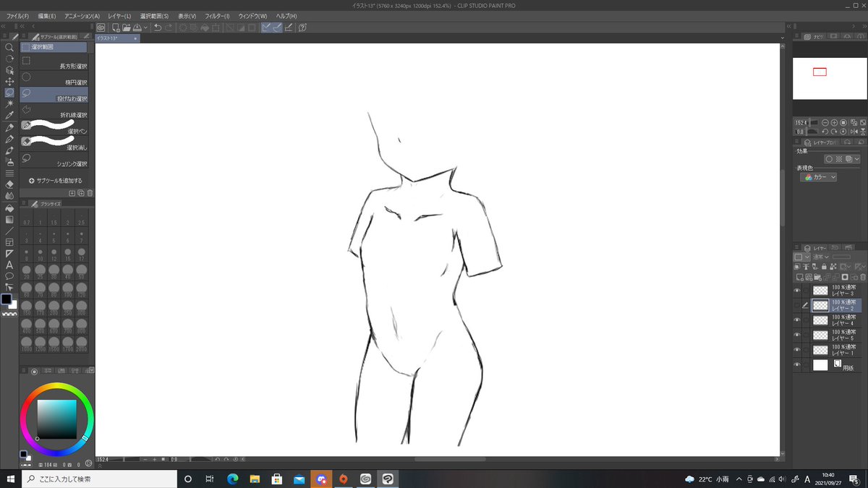Open the 表現色 カラー dropdown
868x488 pixels.
point(819,177)
